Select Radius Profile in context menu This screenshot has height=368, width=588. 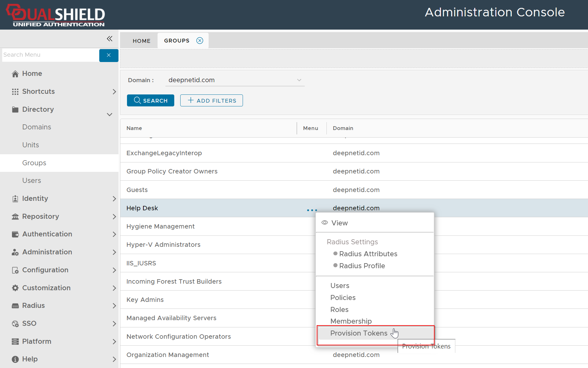[362, 266]
